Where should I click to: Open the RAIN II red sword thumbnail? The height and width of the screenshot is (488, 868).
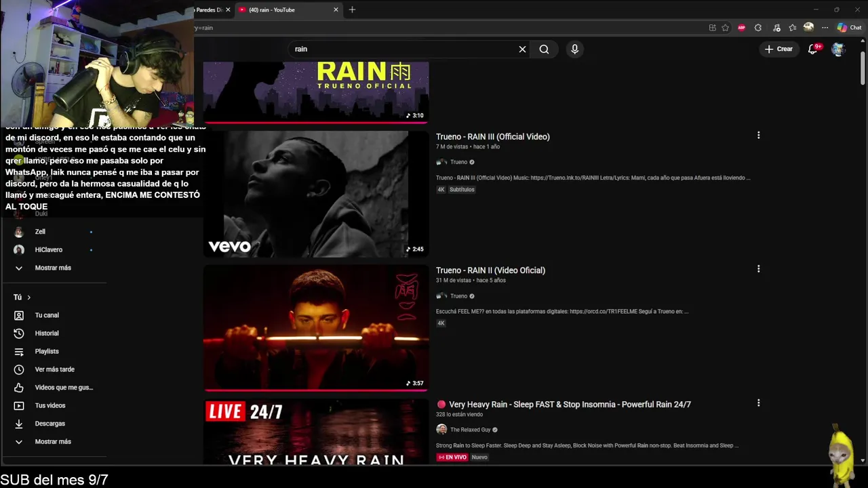point(316,327)
